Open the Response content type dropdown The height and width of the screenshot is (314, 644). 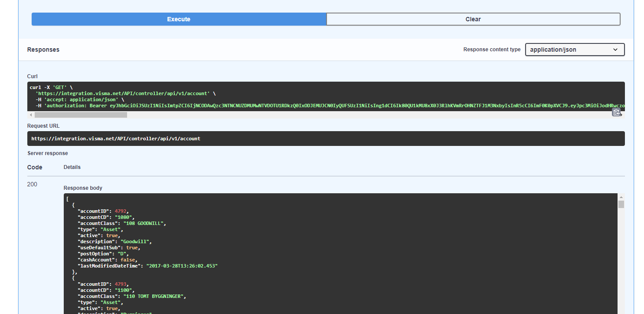click(575, 50)
